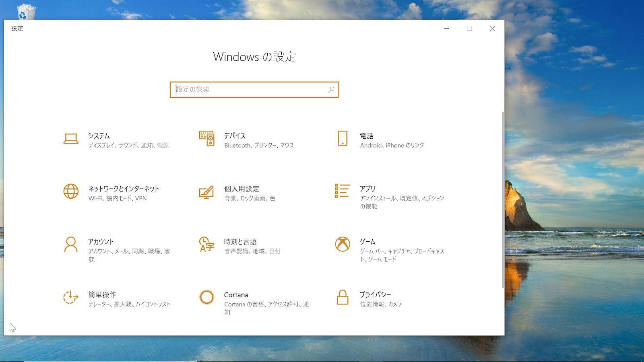The width and height of the screenshot is (644, 362).
Task: Click the ネットワークとインターネット title
Action: click(x=124, y=189)
